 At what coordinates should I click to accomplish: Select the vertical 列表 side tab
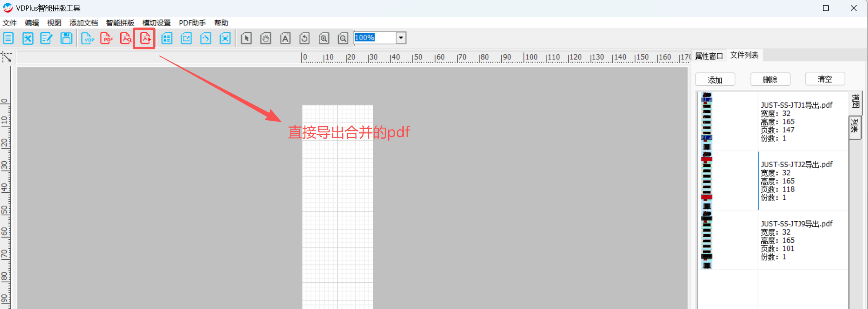[x=855, y=127]
